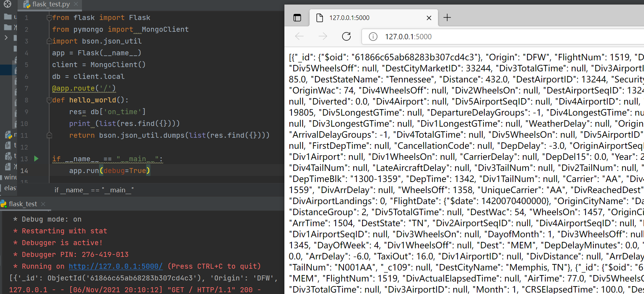Screen dimensions: 644x294
Task: Expand the collapsed folder chevron in project tree
Action: point(6,37)
